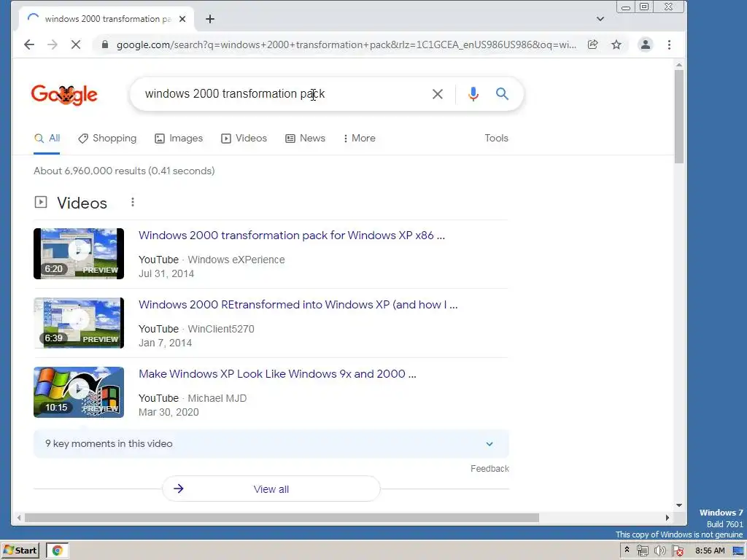The width and height of the screenshot is (747, 560).
Task: Show hidden system tray icons
Action: point(627,550)
